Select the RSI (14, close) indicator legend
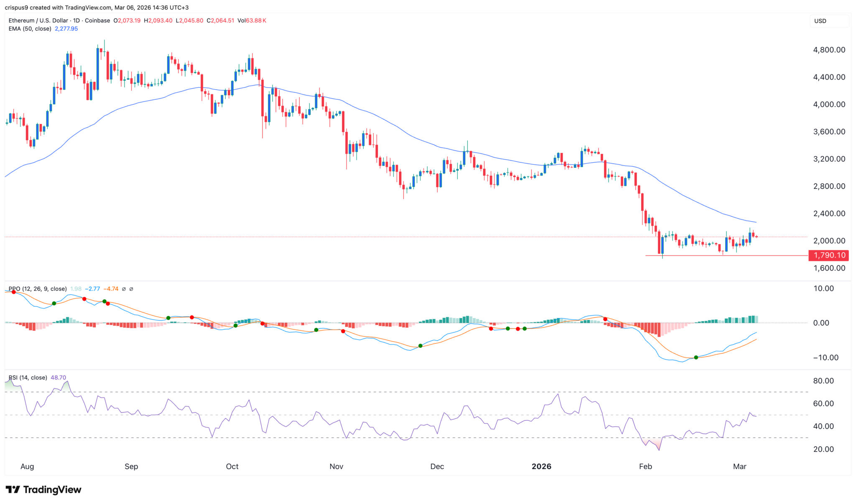Image resolution: width=856 pixels, height=504 pixels. point(28,377)
